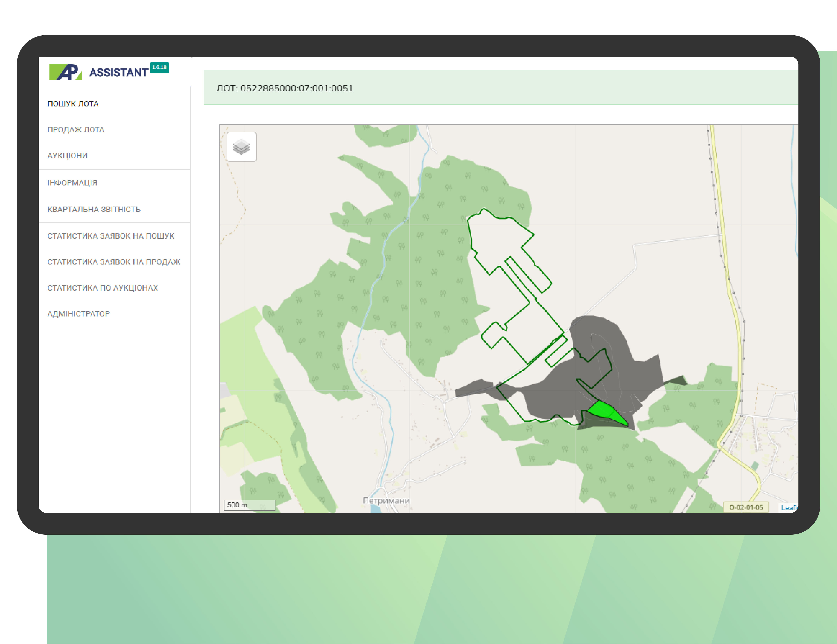Open the ПОШУК ЛОТА menu item

tap(73, 104)
